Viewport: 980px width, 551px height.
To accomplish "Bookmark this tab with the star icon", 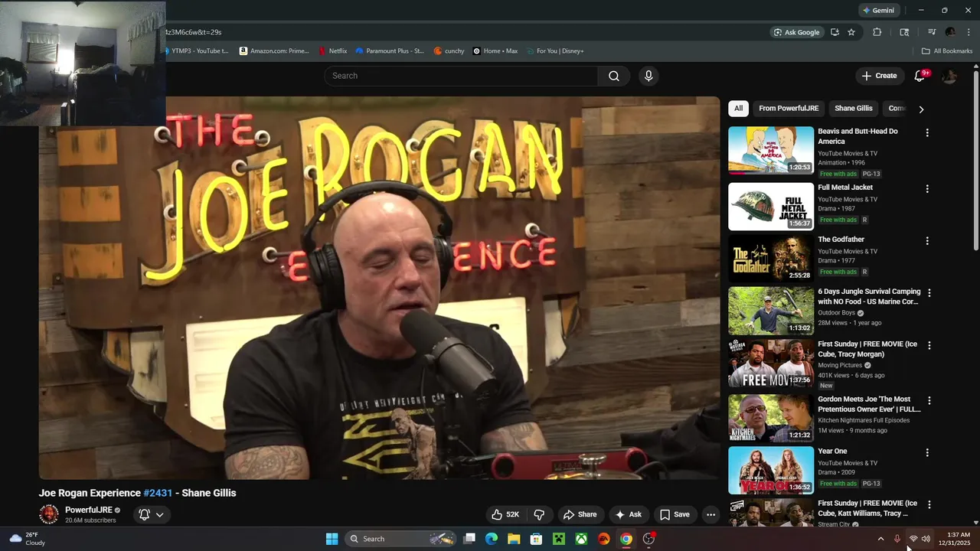I will click(851, 32).
